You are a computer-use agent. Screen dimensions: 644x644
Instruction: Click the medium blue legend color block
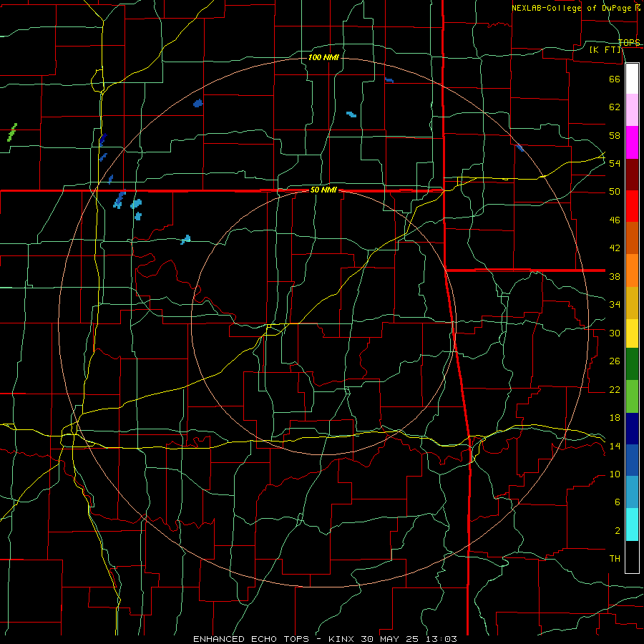click(x=632, y=460)
